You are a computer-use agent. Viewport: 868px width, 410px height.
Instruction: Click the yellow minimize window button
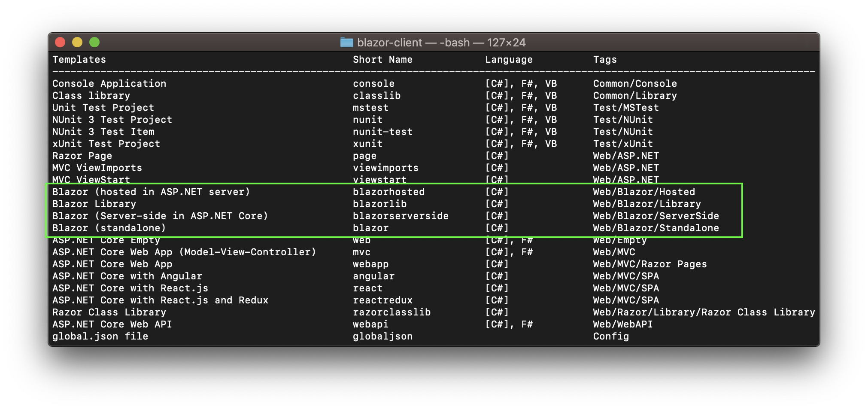[77, 42]
